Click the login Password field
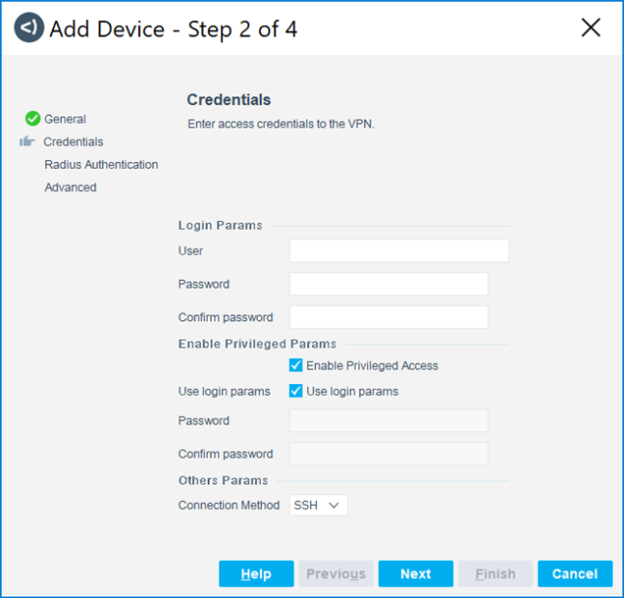 coord(389,284)
